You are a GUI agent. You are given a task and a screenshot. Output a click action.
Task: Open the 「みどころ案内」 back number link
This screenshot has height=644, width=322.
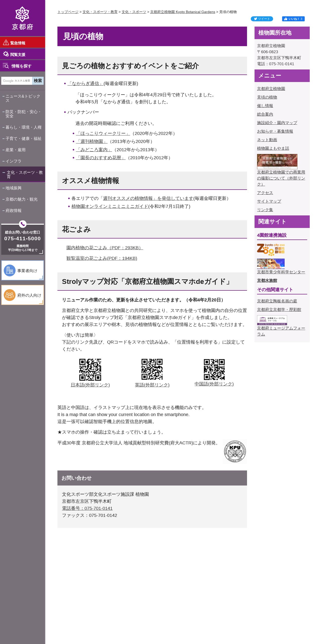coord(94,150)
